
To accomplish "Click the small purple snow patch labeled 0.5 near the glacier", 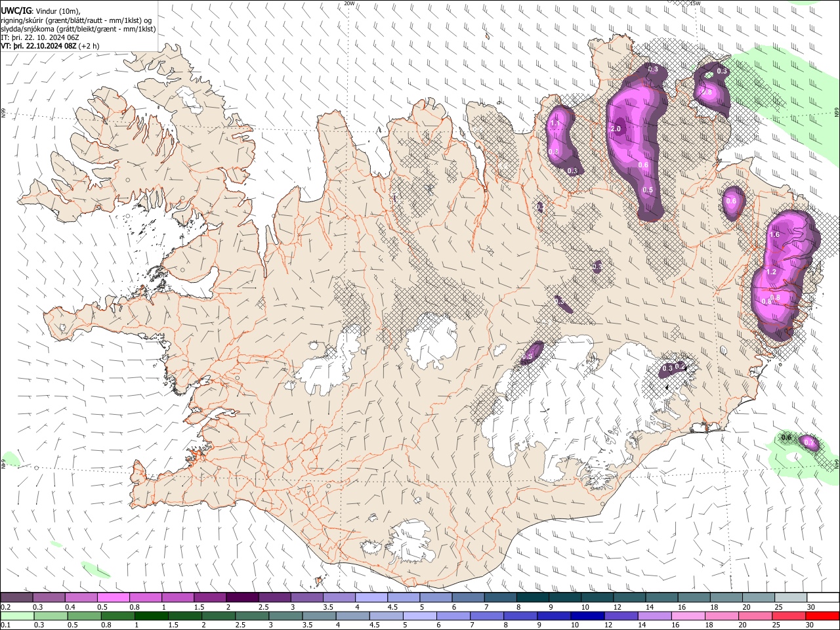I will pyautogui.click(x=532, y=353).
